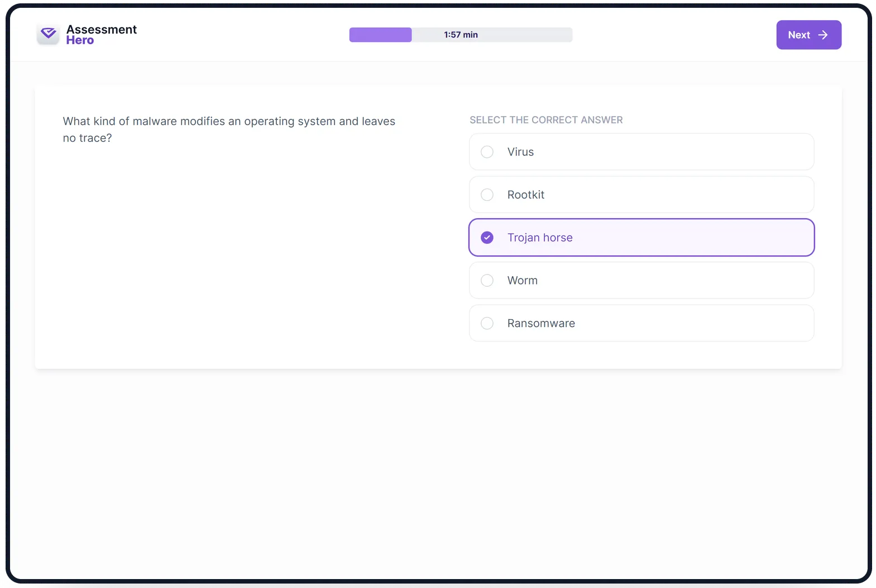Choose the Worm radio button
The width and height of the screenshot is (876, 588).
487,281
